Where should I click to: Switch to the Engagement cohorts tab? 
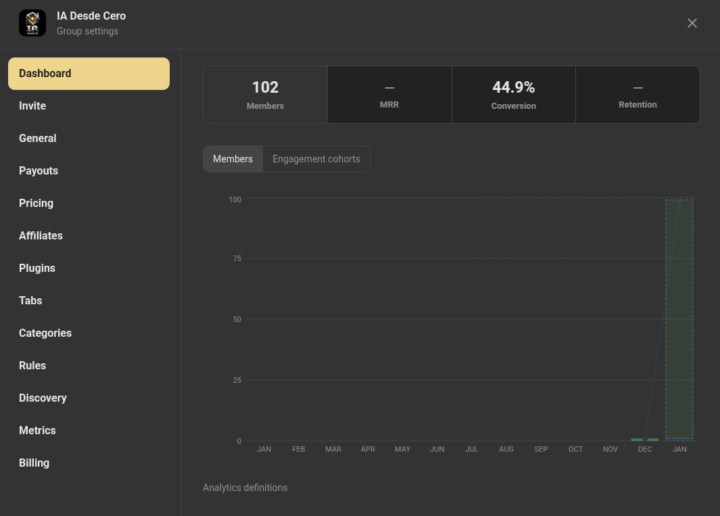tap(316, 159)
